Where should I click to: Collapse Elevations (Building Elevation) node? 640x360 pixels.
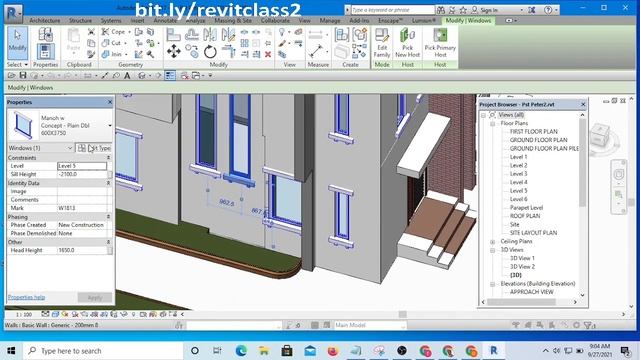point(492,284)
